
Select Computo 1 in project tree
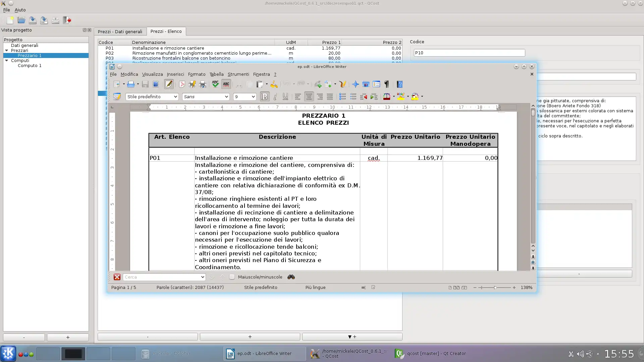(x=30, y=66)
